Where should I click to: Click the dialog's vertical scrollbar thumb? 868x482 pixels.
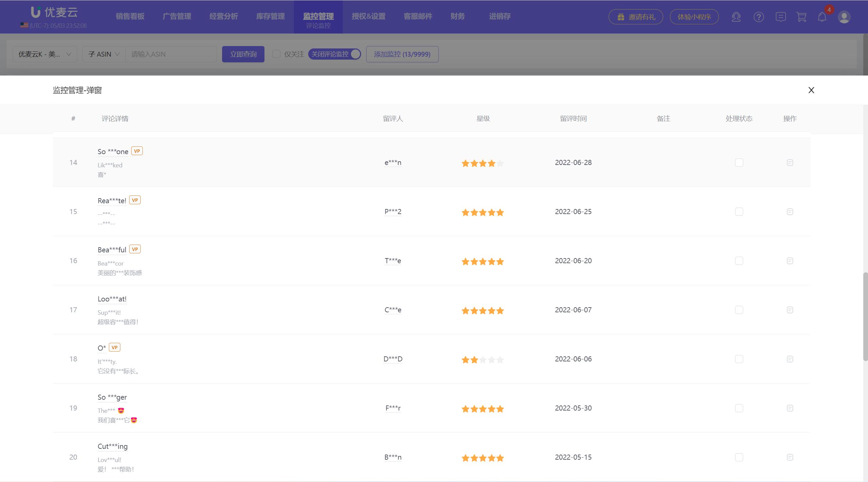(x=865, y=317)
